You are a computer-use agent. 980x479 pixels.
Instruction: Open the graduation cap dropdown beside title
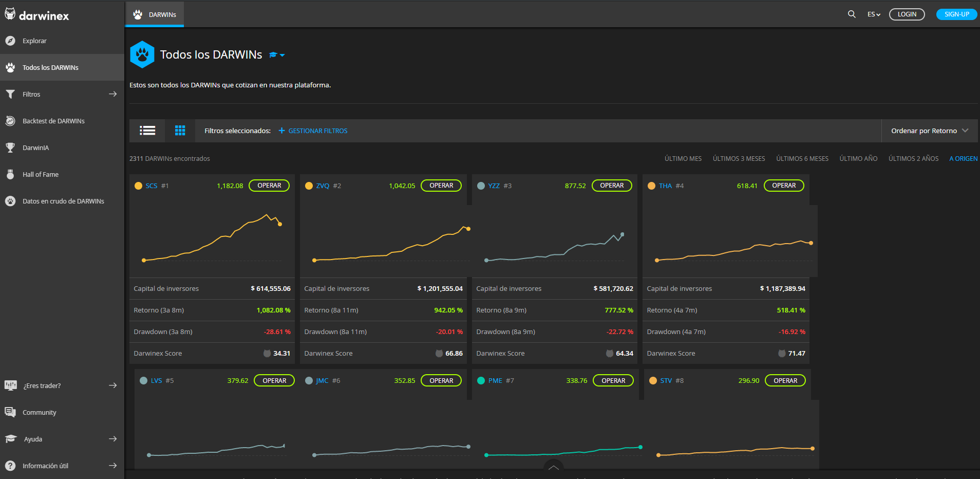pyautogui.click(x=277, y=54)
